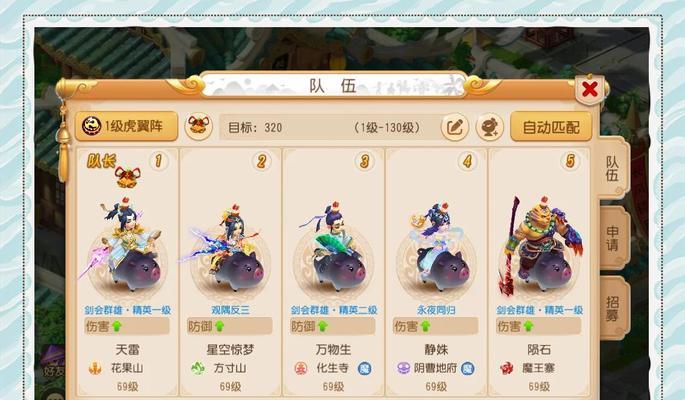Switch to the 申请 tab
The height and width of the screenshot is (400, 685).
coord(612,238)
